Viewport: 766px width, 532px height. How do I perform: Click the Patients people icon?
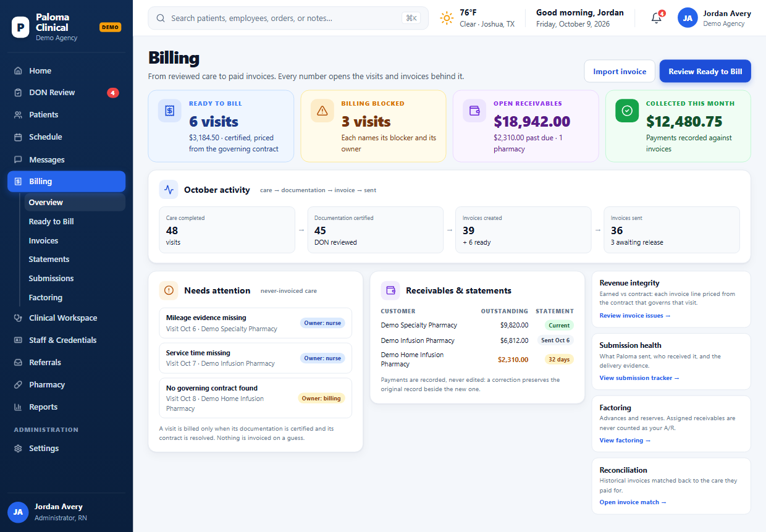18,115
